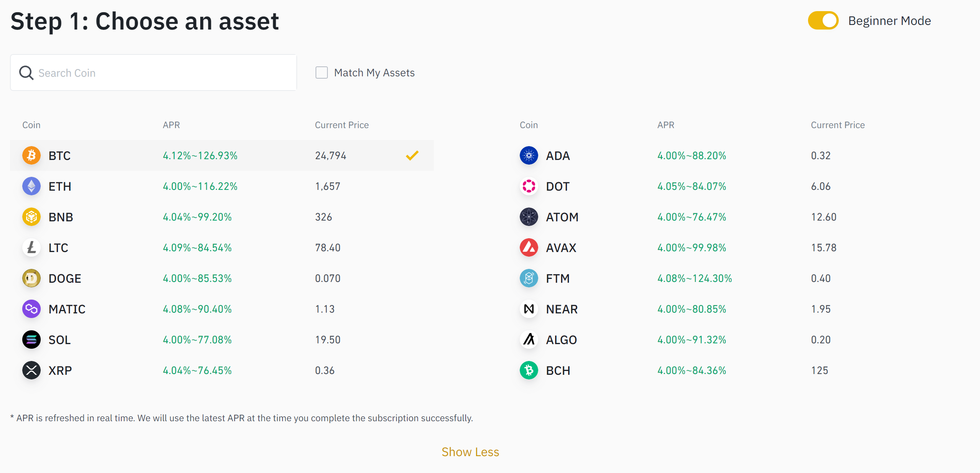This screenshot has height=473, width=980.
Task: Click the BNB APR range
Action: coord(197,217)
